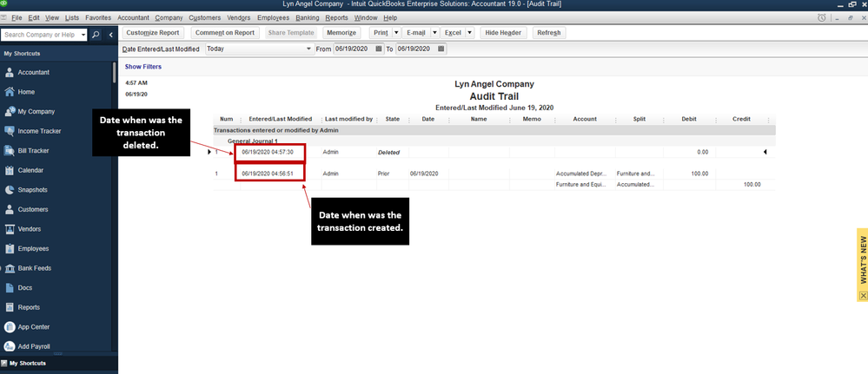
Task: Open the Help menu
Action: pos(390,18)
